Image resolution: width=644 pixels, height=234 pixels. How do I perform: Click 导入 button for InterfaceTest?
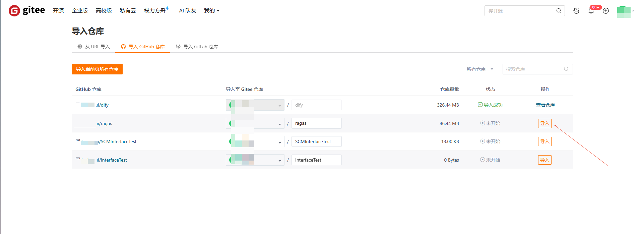point(545,160)
